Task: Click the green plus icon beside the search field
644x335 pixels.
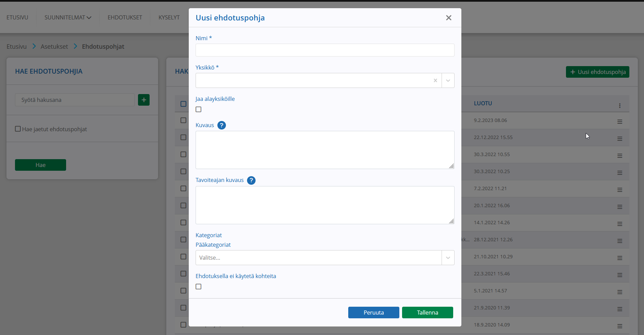Action: click(144, 100)
